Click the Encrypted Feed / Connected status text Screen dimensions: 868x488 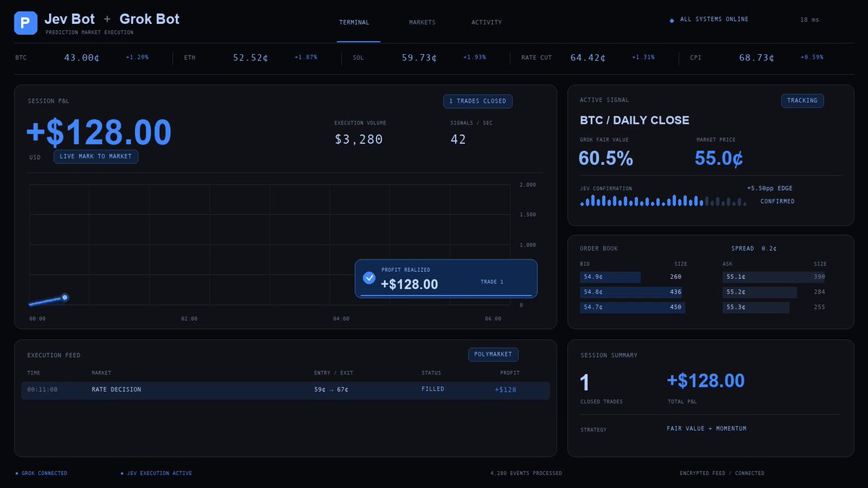[722, 474]
